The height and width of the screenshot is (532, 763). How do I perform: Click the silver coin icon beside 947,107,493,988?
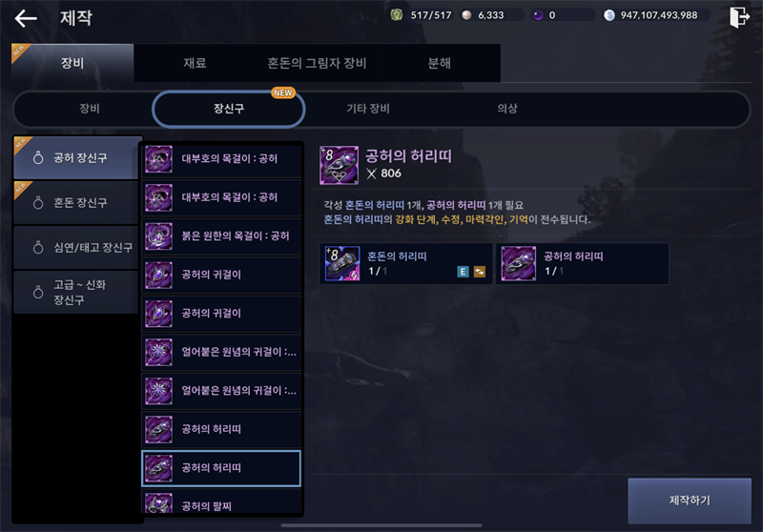coord(608,15)
